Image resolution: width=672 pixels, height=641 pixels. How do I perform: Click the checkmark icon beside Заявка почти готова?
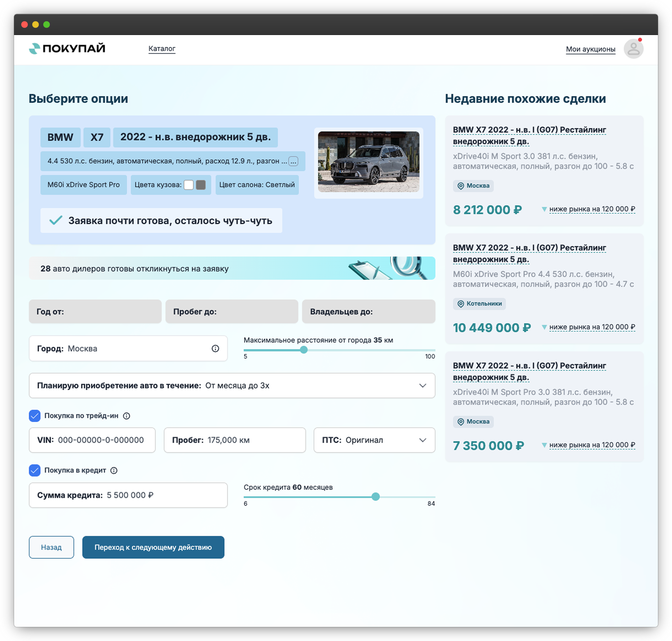(56, 220)
